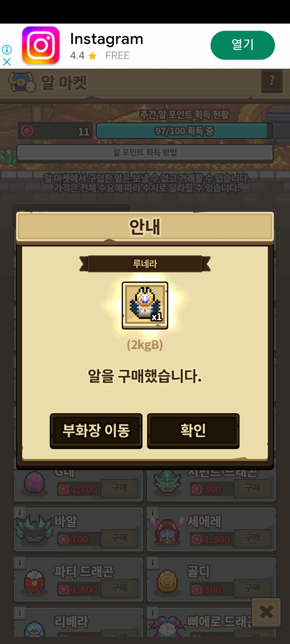Tap the egg point currency icon

[x=27, y=131]
